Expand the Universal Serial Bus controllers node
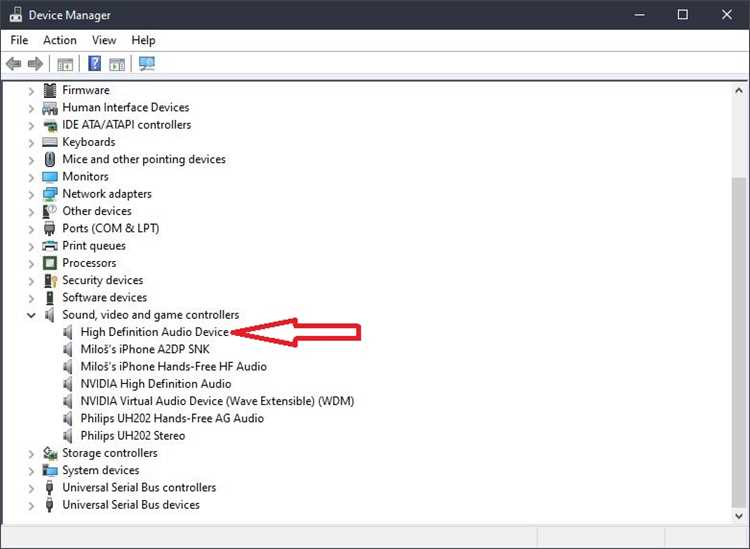This screenshot has width=750, height=549. [31, 488]
